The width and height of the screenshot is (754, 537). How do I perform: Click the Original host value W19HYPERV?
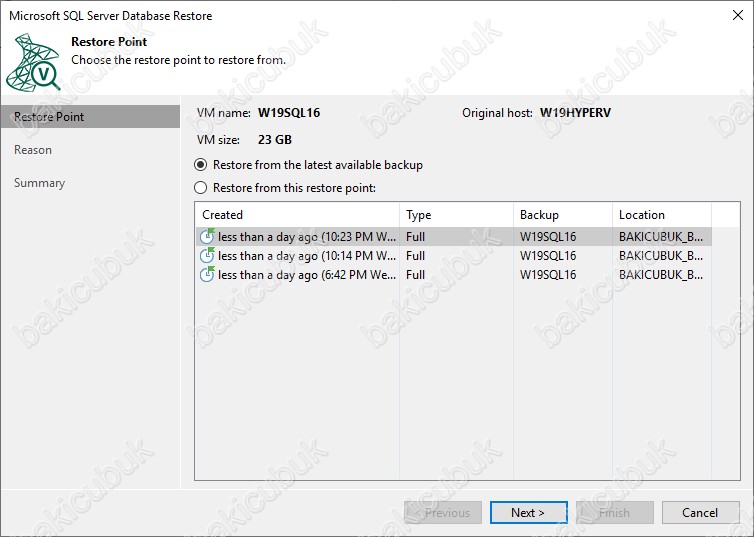(x=575, y=113)
